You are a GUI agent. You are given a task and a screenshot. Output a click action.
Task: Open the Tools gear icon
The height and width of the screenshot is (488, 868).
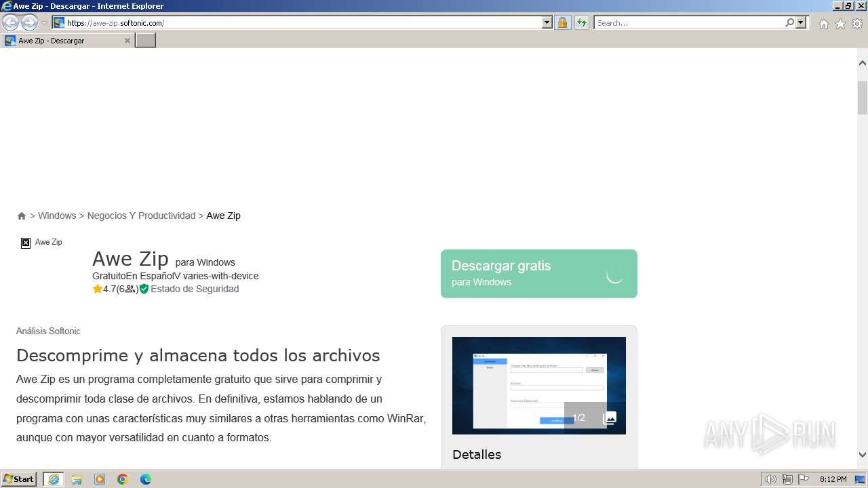coord(857,24)
